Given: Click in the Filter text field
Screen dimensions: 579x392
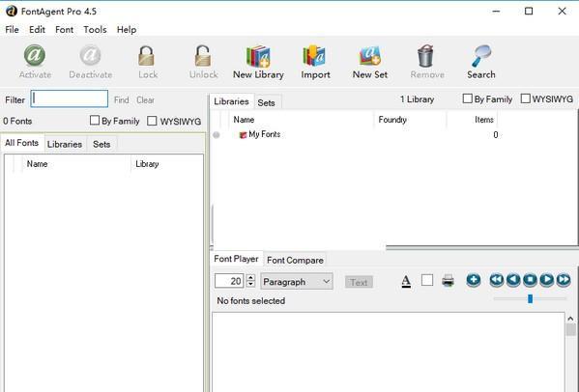Looking at the screenshot, I should point(70,98).
